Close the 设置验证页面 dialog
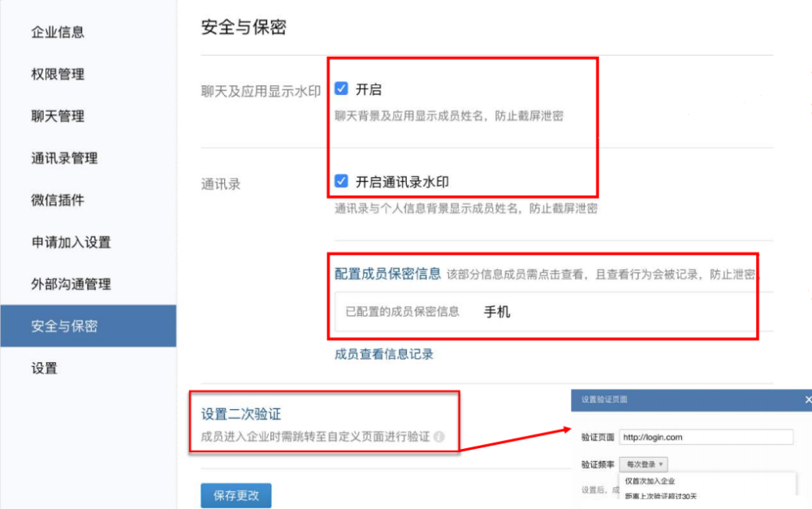This screenshot has width=812, height=509. 807,399
